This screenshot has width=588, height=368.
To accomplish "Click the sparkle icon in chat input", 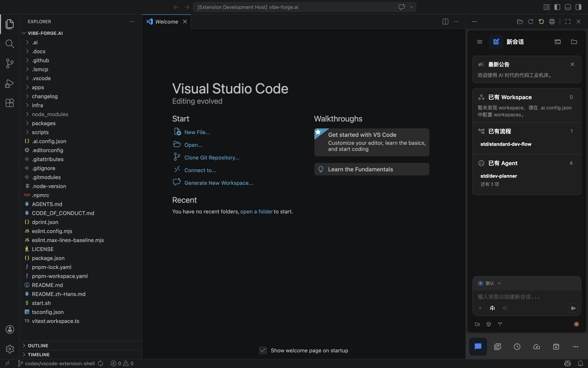I will 505,308.
